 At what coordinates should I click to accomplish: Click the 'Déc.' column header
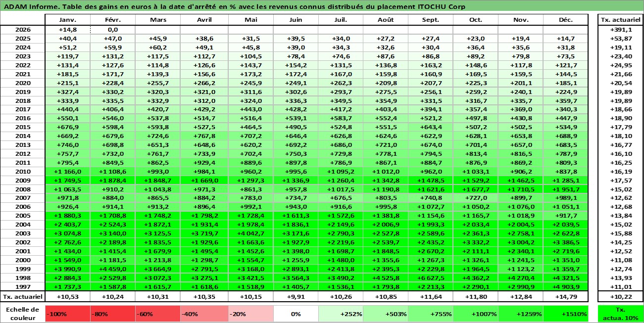[x=566, y=20]
